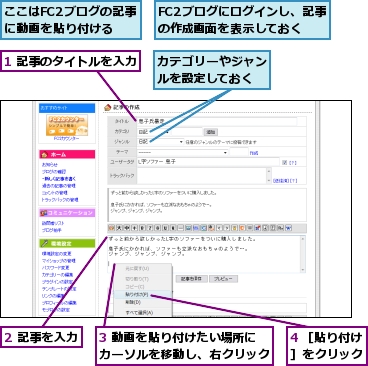Open the カテゴリ category dropdown
Viewport: 368px width, 366px height.
(x=153, y=132)
